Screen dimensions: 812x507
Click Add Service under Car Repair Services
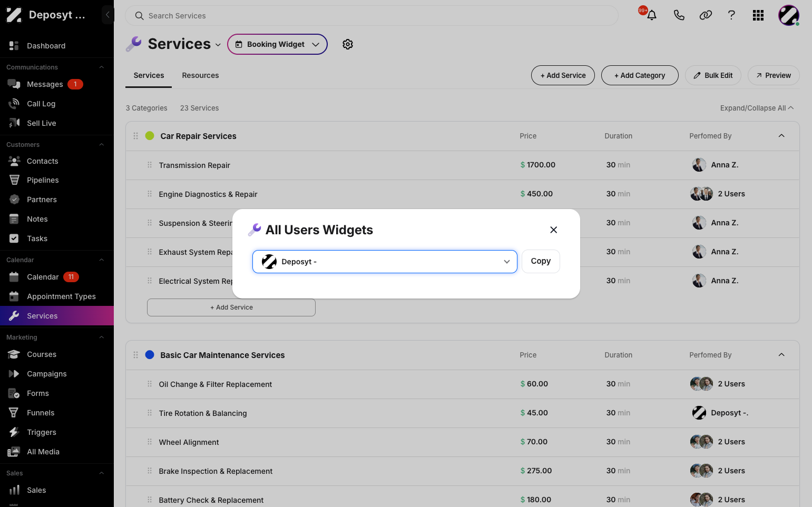click(231, 307)
